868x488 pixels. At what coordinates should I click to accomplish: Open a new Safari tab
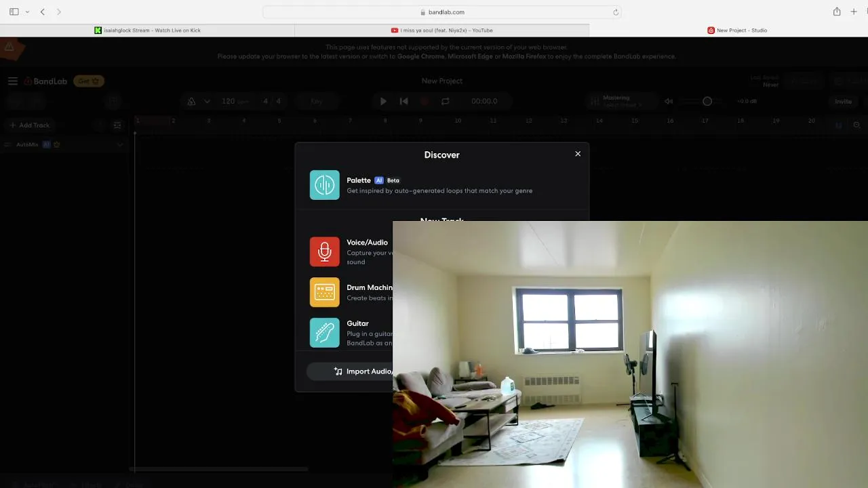pos(854,12)
